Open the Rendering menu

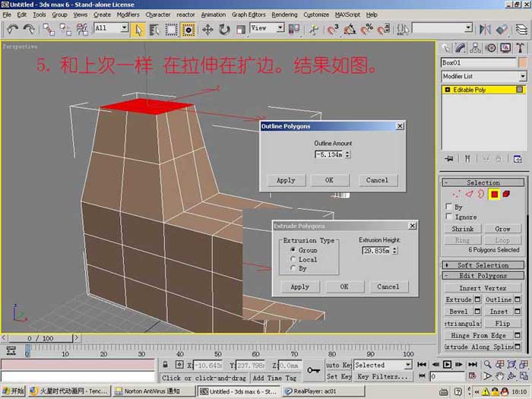tap(284, 14)
